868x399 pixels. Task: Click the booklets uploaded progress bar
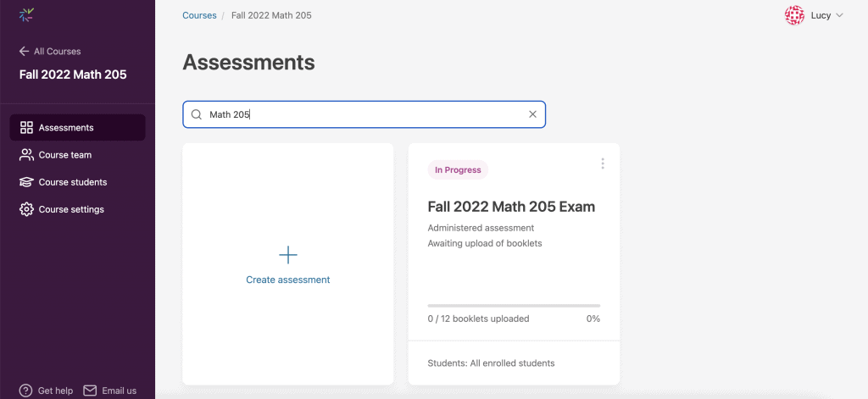[x=514, y=305]
